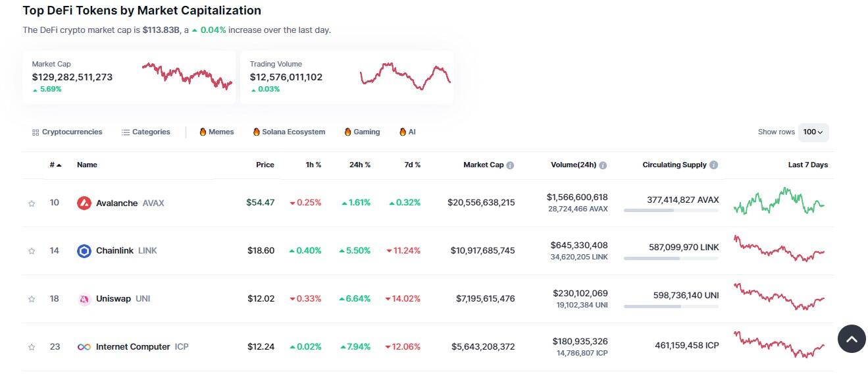The width and height of the screenshot is (868, 374).
Task: Click Uniswap volume $230,102,069
Action: point(580,293)
